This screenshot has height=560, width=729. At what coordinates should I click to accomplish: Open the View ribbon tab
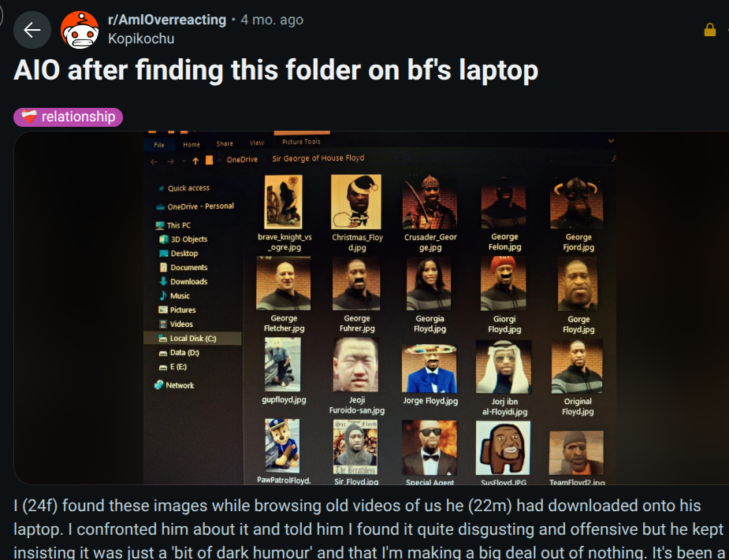pos(257,143)
